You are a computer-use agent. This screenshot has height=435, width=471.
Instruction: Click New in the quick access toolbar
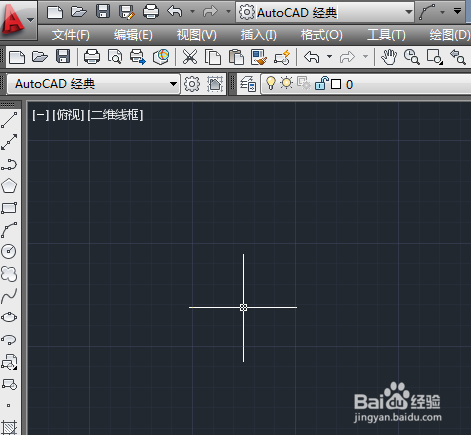point(55,12)
